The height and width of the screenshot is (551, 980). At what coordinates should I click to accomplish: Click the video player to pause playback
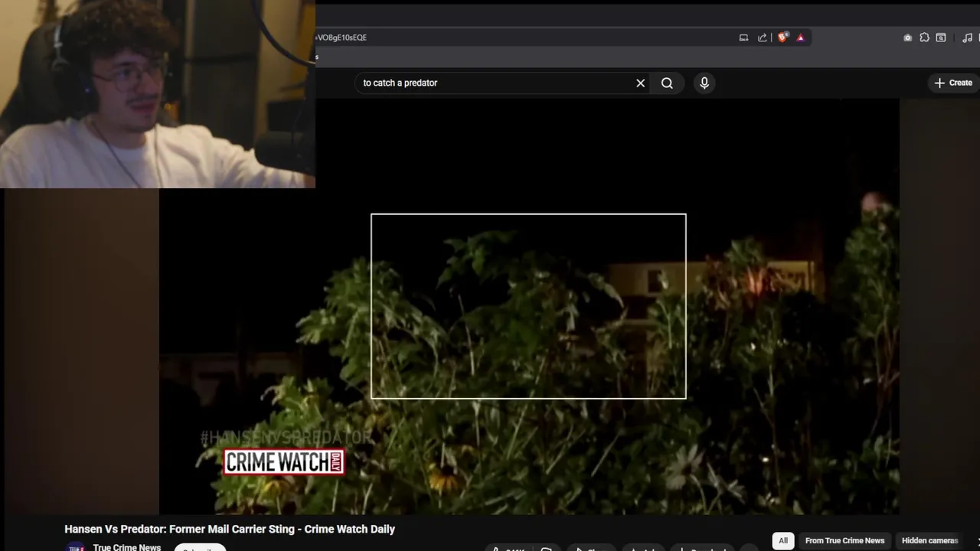pos(529,306)
